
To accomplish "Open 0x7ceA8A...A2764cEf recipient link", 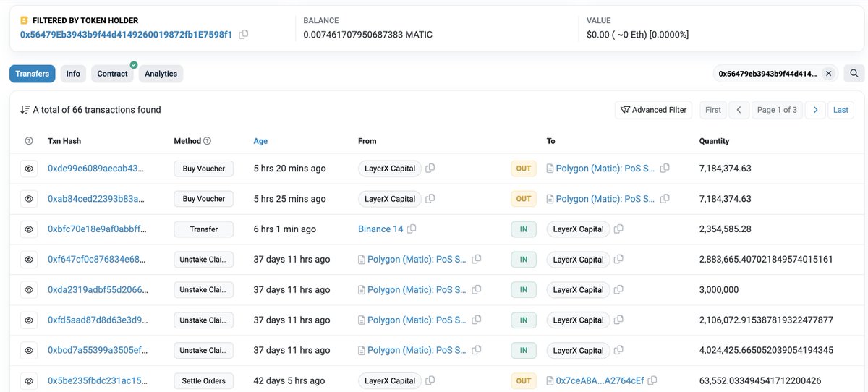I will click(x=600, y=381).
